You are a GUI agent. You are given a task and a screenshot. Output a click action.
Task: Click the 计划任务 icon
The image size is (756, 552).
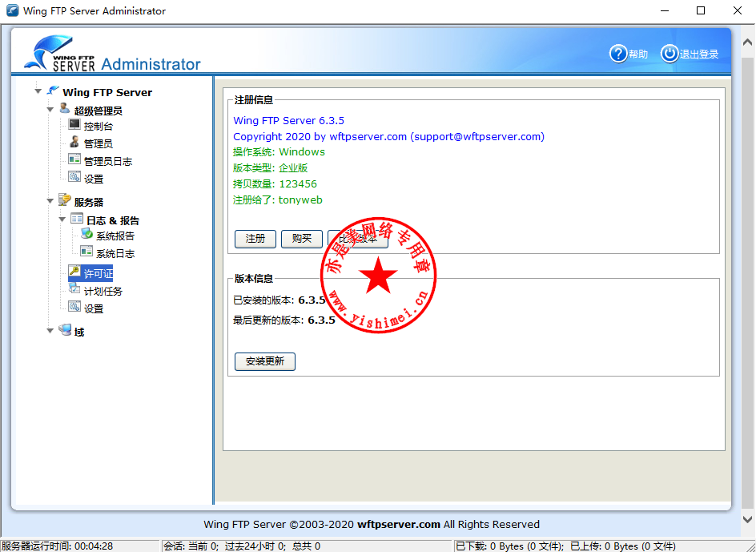coord(74,288)
